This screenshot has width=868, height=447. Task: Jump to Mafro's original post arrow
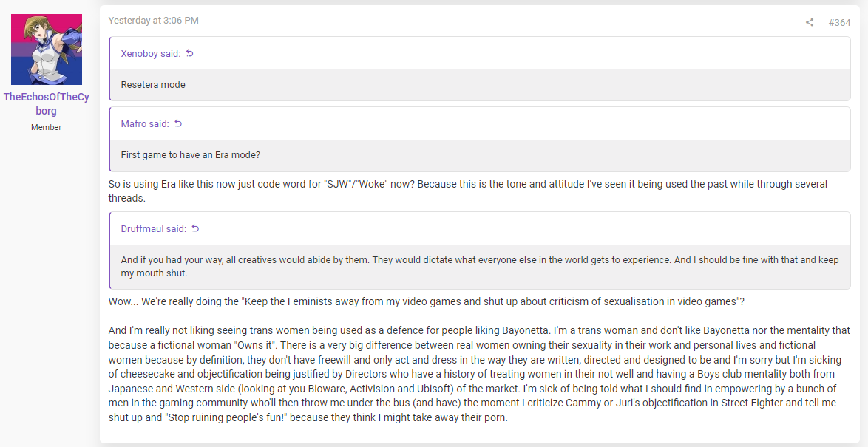click(178, 123)
